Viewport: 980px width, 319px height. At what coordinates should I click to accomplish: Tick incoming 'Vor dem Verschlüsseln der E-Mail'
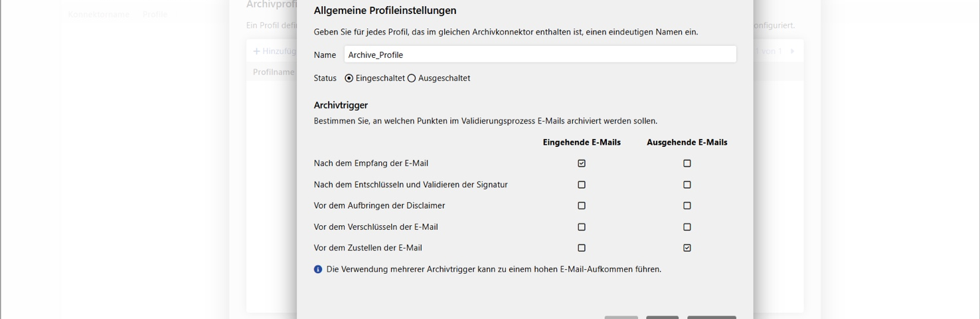(x=582, y=227)
